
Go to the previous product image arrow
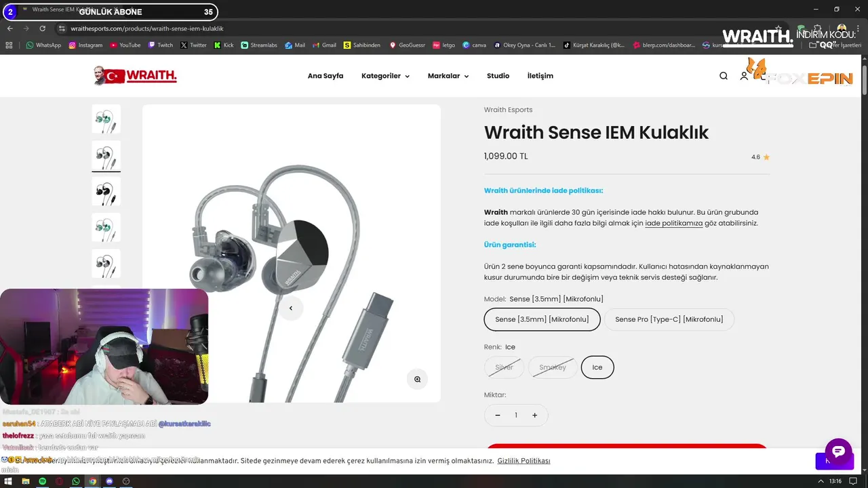click(x=291, y=308)
